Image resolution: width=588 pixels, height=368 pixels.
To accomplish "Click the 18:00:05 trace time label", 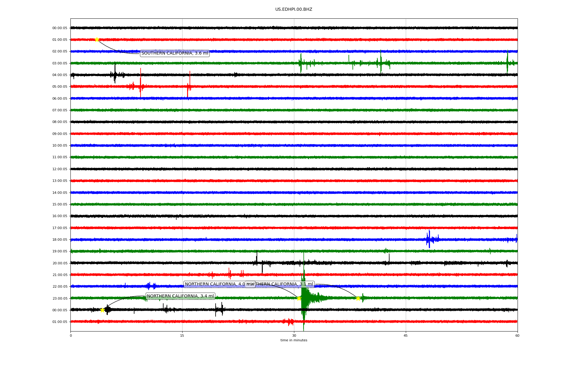I will click(60, 240).
